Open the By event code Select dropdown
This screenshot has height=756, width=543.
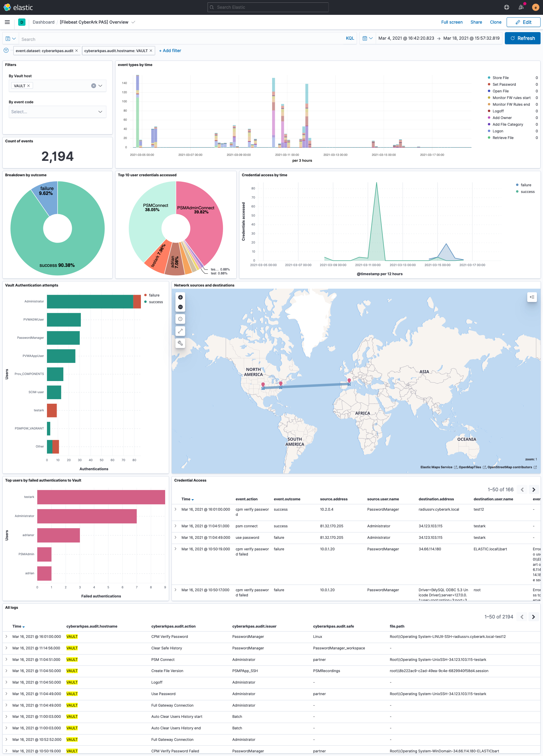coord(57,112)
